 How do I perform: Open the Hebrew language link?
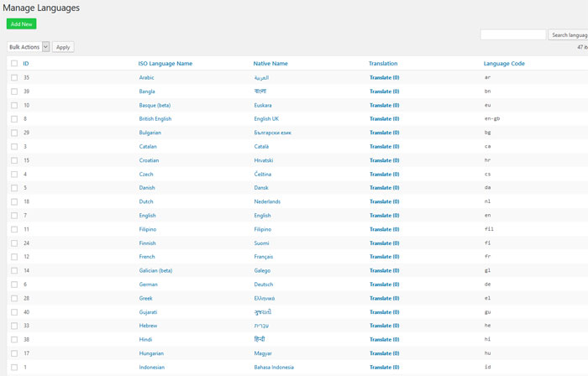(148, 326)
